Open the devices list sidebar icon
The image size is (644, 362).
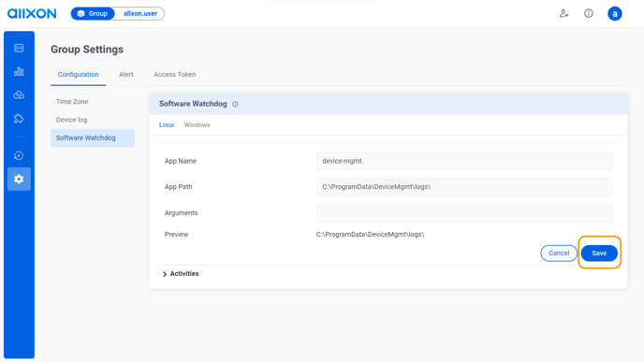[x=19, y=48]
